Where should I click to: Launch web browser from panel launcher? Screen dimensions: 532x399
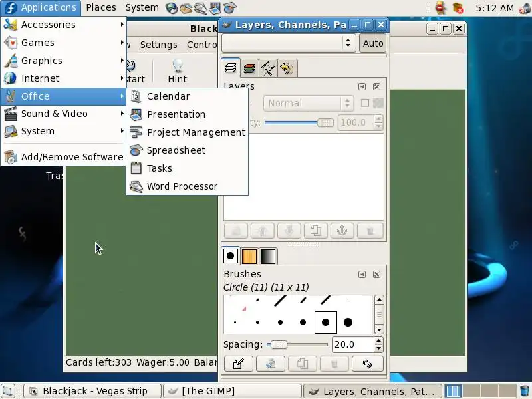172,8
